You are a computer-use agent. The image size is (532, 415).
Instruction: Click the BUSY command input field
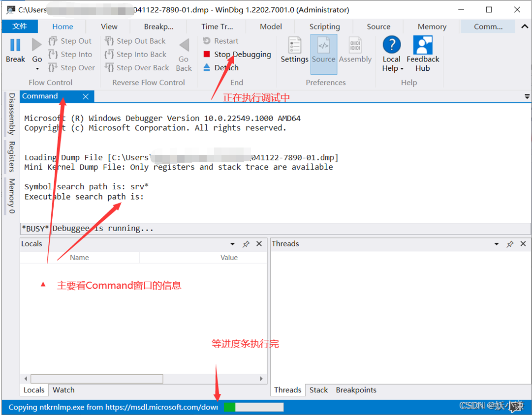tap(291, 229)
